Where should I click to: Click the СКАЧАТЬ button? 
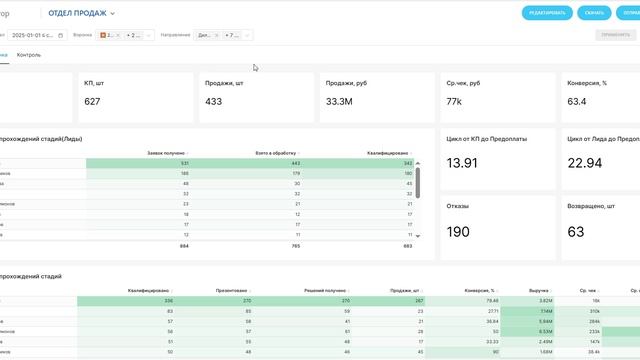[594, 13]
